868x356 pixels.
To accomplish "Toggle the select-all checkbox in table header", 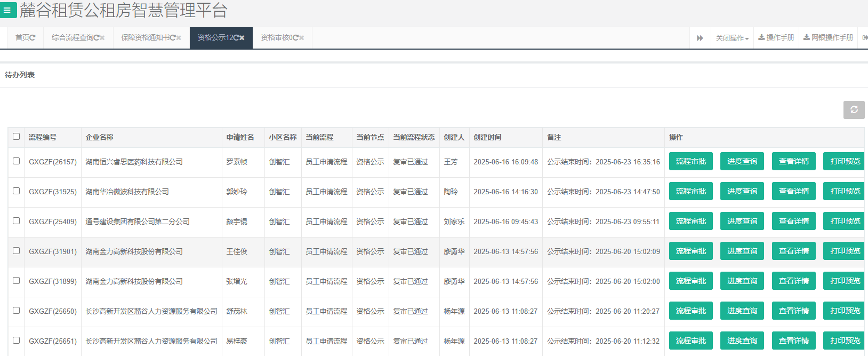I will click(17, 137).
